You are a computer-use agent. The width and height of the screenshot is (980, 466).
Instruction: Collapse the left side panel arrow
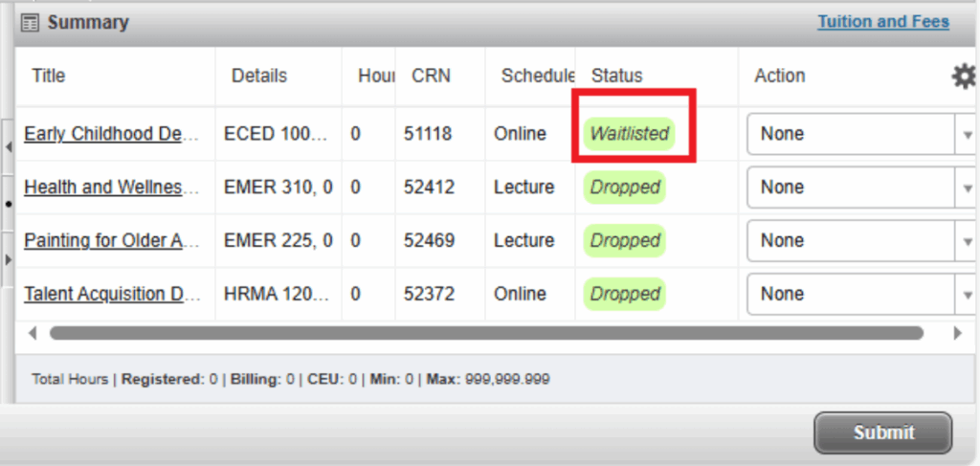pyautogui.click(x=8, y=146)
